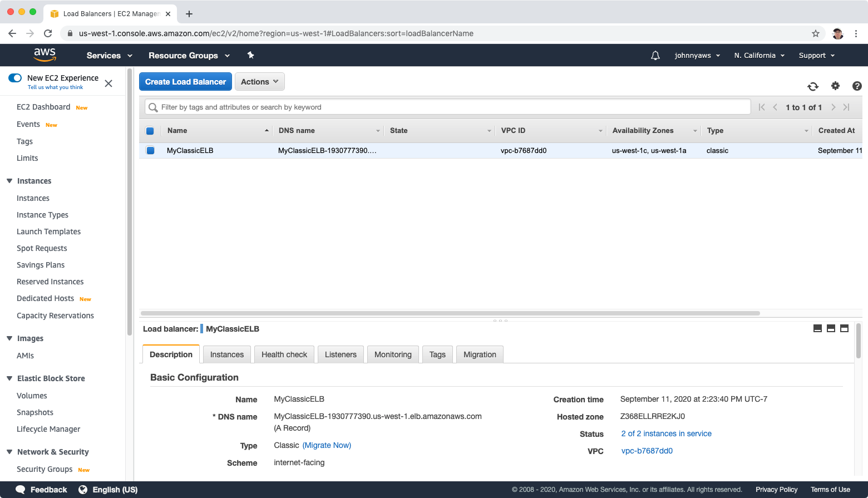Click the details panel vertical scrollbar

859,342
